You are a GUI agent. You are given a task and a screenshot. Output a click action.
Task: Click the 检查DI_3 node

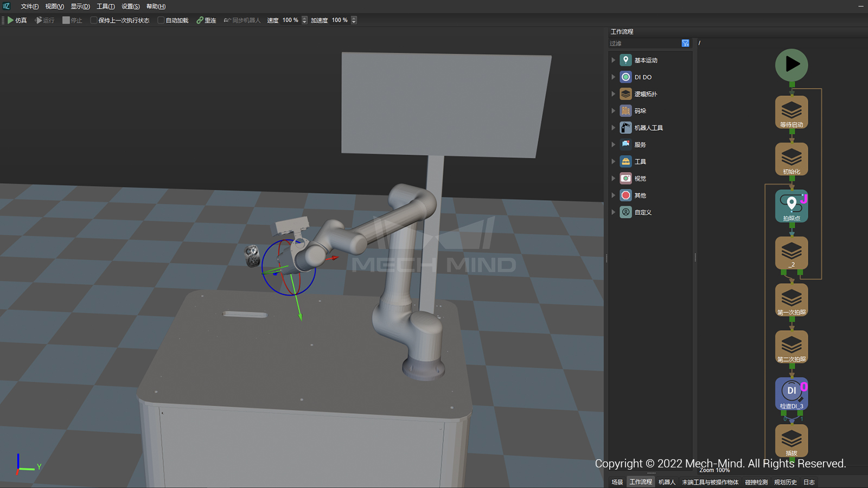pyautogui.click(x=792, y=394)
